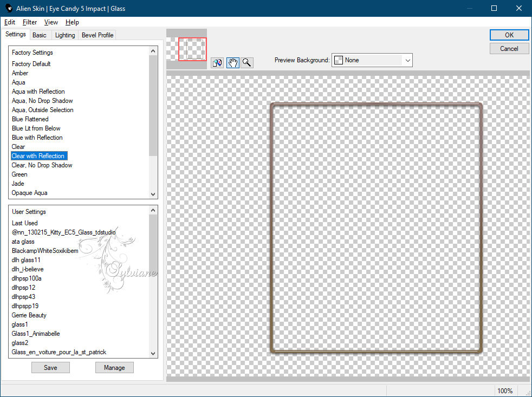This screenshot has height=397, width=532.
Task: Click the navigator preview thumbnail
Action: (186, 49)
